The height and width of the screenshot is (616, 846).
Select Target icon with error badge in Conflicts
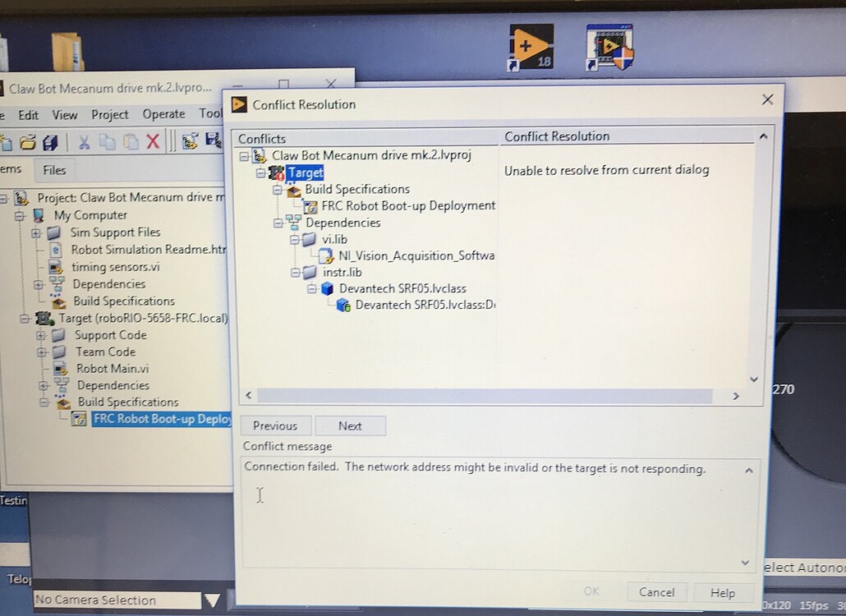tap(276, 172)
